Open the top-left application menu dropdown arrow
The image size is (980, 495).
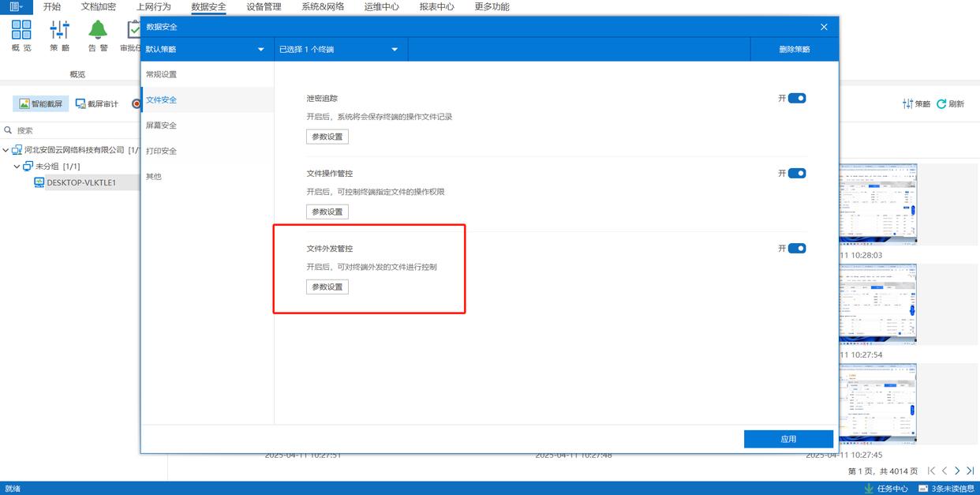pos(21,6)
